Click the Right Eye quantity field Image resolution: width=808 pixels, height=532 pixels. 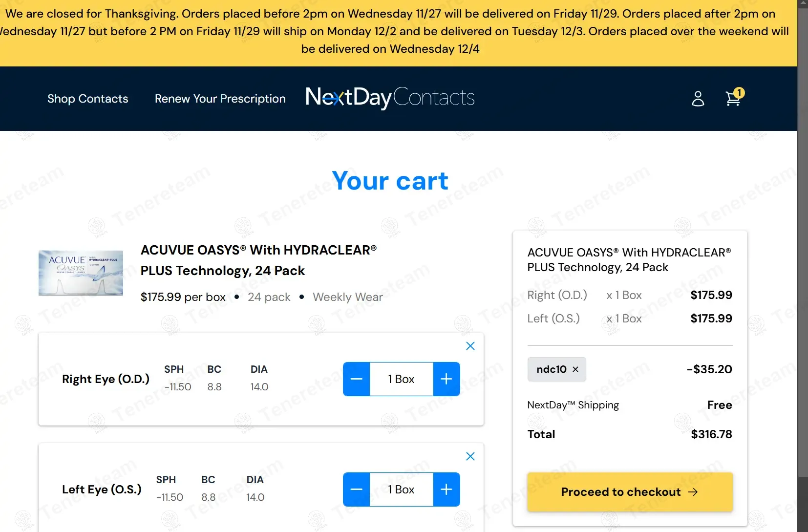tap(401, 379)
